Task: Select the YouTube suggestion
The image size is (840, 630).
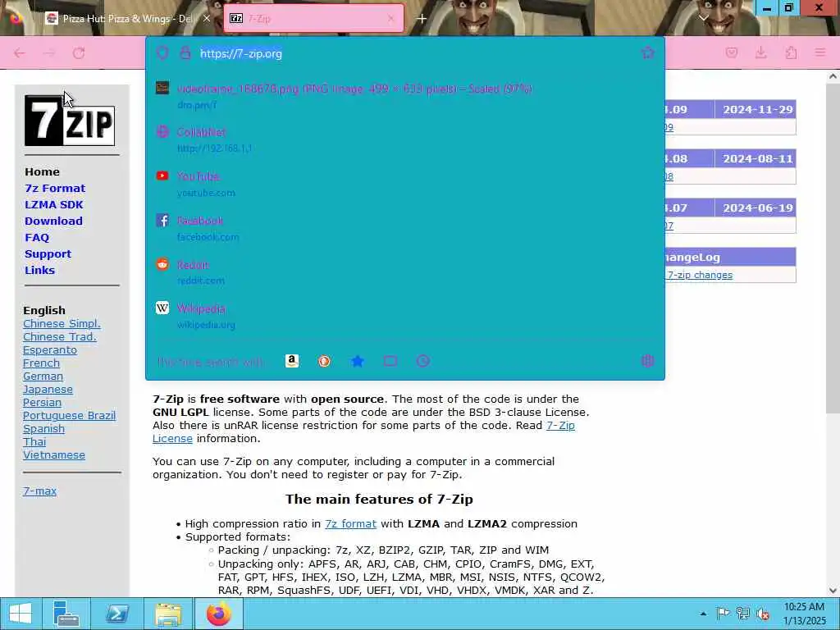Action: (405, 184)
